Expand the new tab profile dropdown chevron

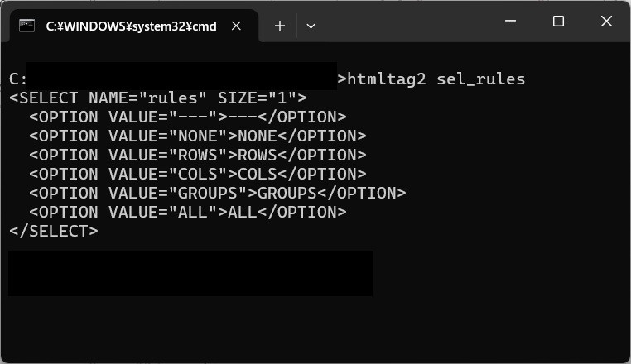coord(311,26)
